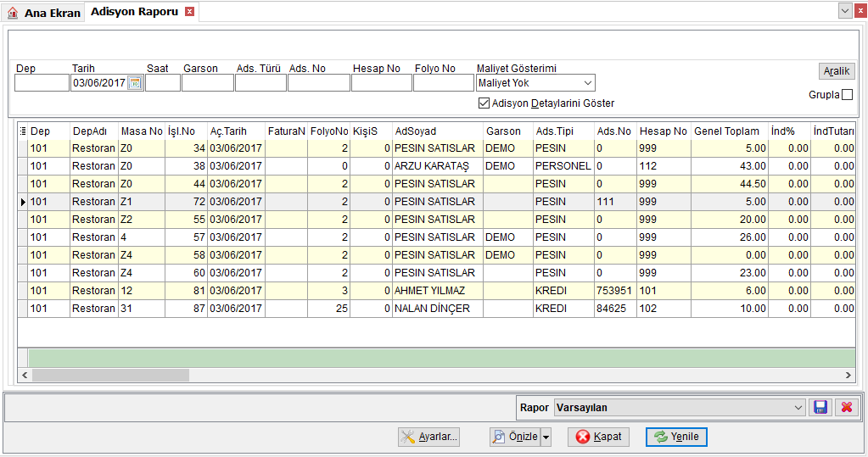Viewport: 868px width, 457px height.
Task: Open Ayarlar settings button
Action: click(429, 437)
